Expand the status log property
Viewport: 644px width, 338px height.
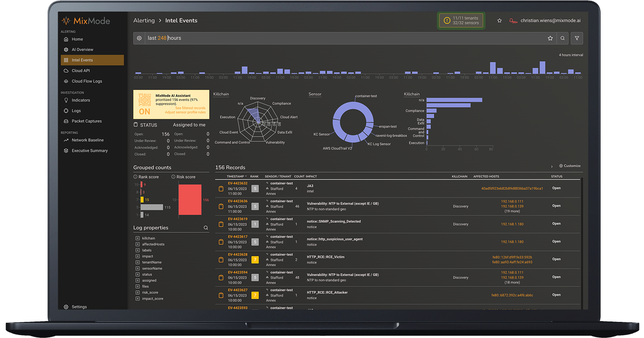[138, 274]
